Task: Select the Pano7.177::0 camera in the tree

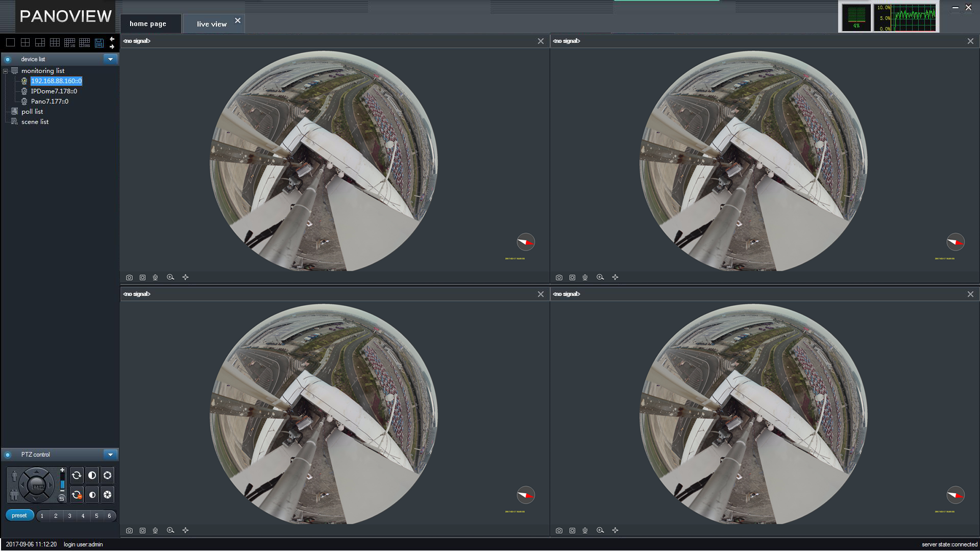Action: pos(50,102)
